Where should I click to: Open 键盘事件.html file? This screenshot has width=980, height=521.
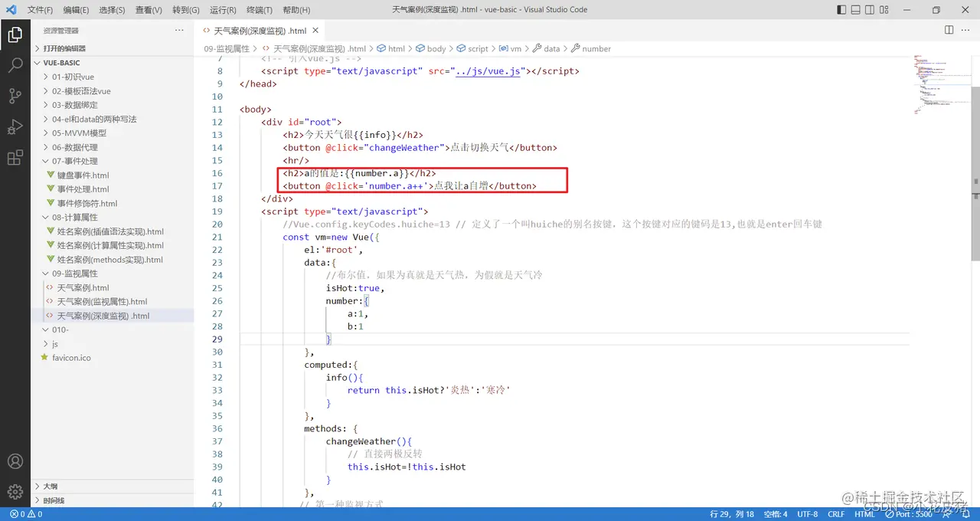pyautogui.click(x=113, y=175)
